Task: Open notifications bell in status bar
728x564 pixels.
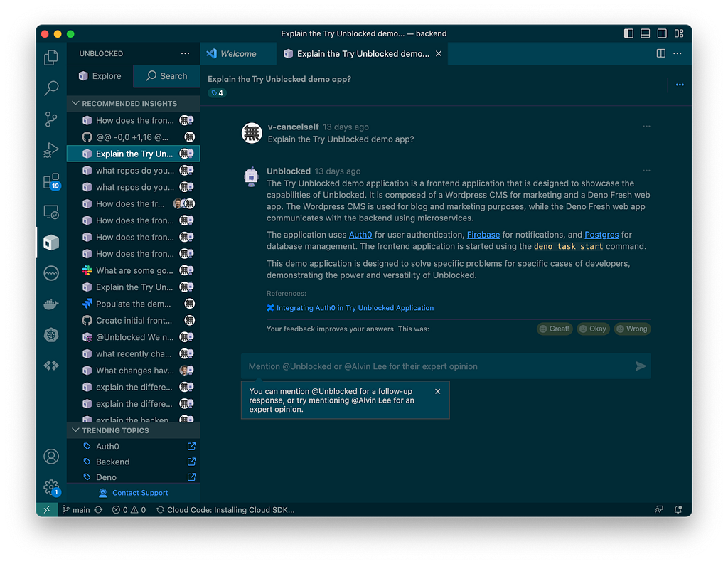Action: coord(678,510)
